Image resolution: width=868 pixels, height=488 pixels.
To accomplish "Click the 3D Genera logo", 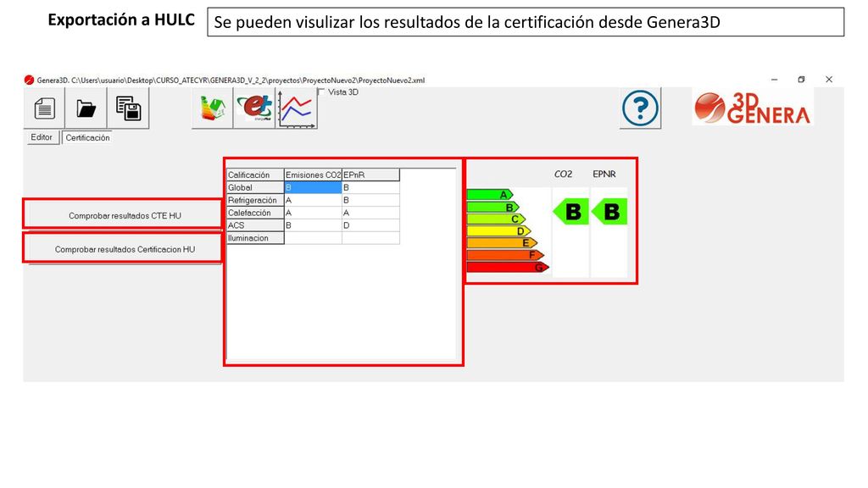I will (x=753, y=107).
